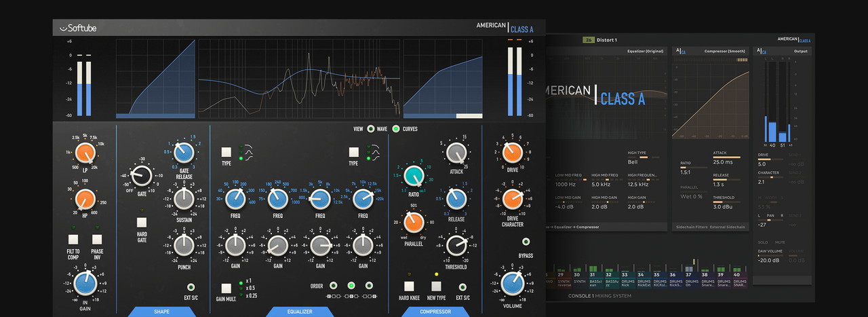Image resolution: width=868 pixels, height=317 pixels.
Task: Click the GATE threshold knob
Action: point(140,176)
